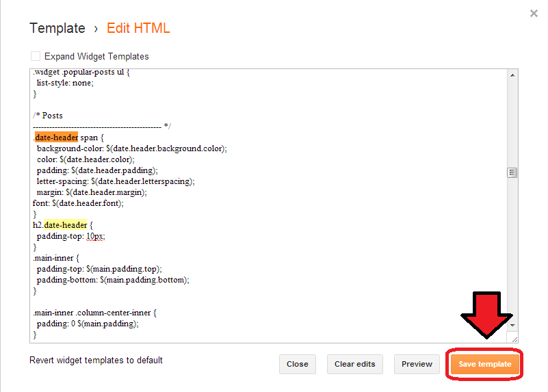Open the template Preview
Image resolution: width=548 pixels, height=392 pixels.
[417, 364]
